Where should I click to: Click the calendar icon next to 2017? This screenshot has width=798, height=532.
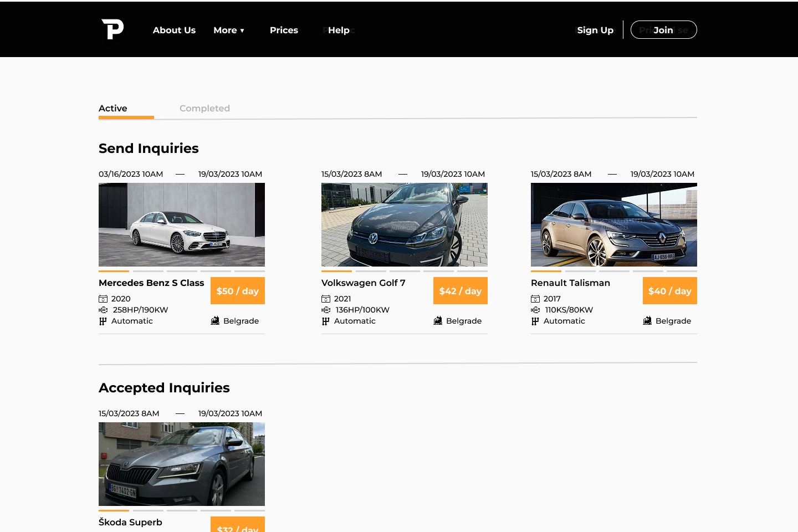535,299
